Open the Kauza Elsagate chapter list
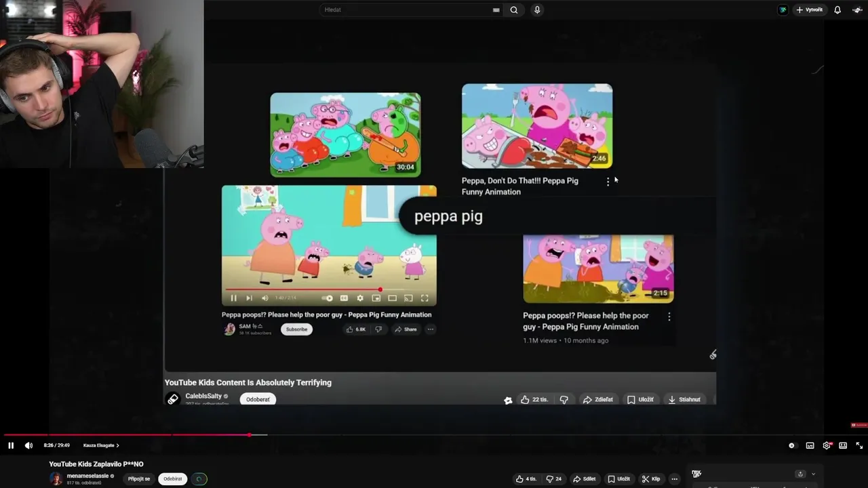The height and width of the screenshot is (488, 868). [x=101, y=445]
